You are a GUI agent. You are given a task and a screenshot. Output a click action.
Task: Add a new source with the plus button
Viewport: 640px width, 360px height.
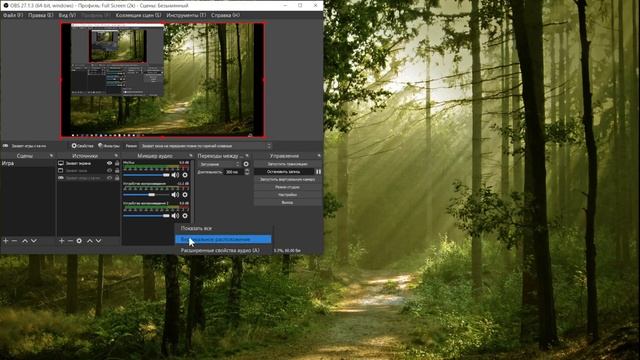[61, 241]
